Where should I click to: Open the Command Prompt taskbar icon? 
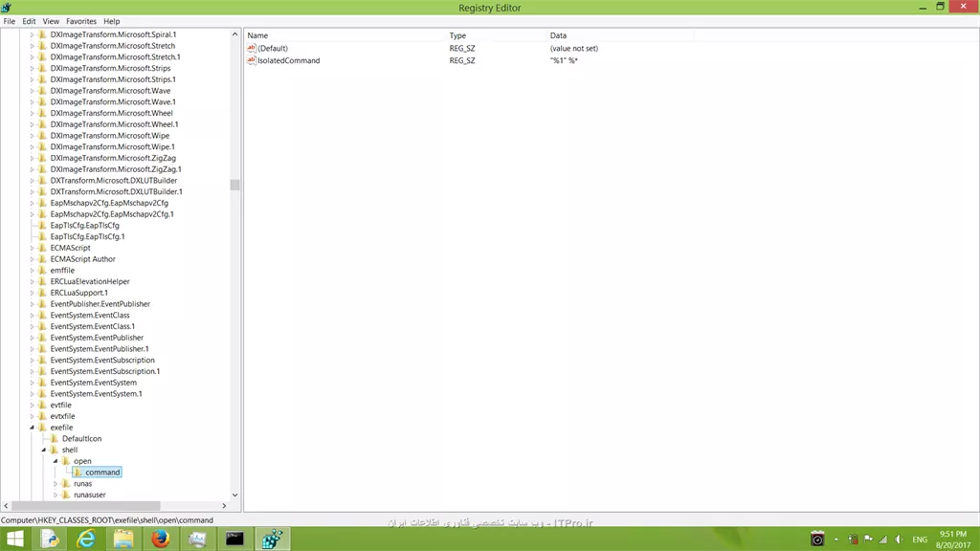click(235, 539)
